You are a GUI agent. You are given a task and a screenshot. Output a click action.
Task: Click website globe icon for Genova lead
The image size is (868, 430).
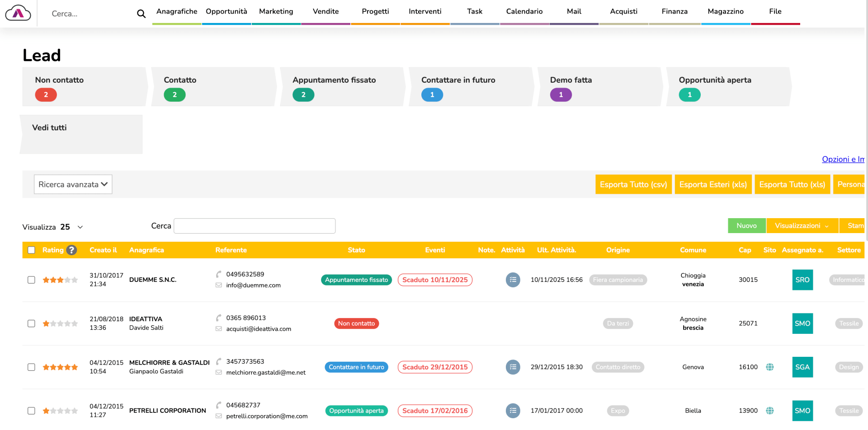pyautogui.click(x=769, y=367)
